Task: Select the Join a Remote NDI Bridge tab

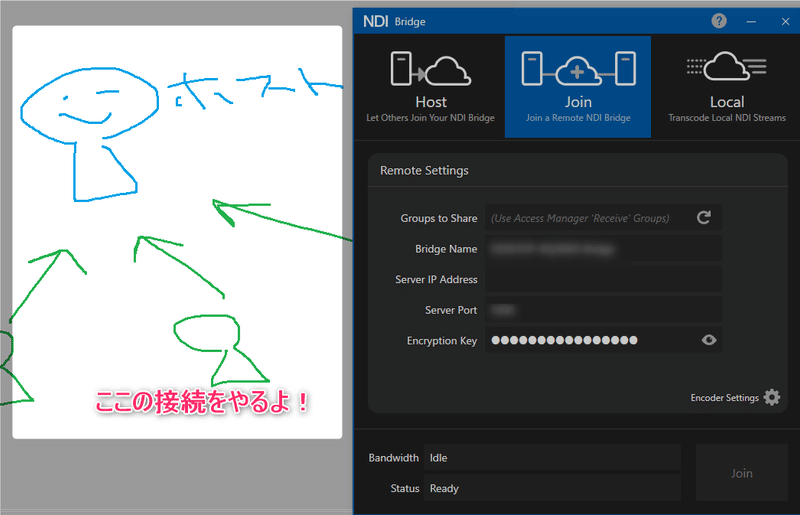Action: pyautogui.click(x=578, y=87)
